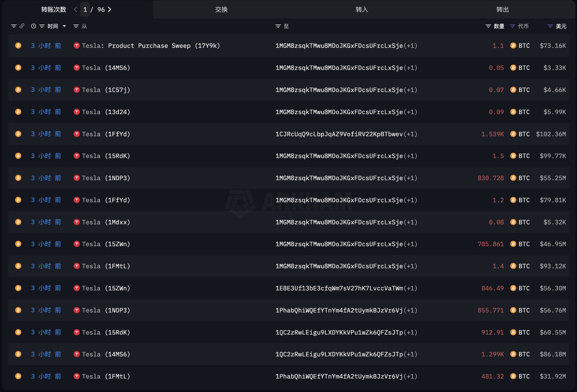Click the BTC token in the 912.91 row
Viewport: 577px width, 392px height.
pyautogui.click(x=520, y=332)
